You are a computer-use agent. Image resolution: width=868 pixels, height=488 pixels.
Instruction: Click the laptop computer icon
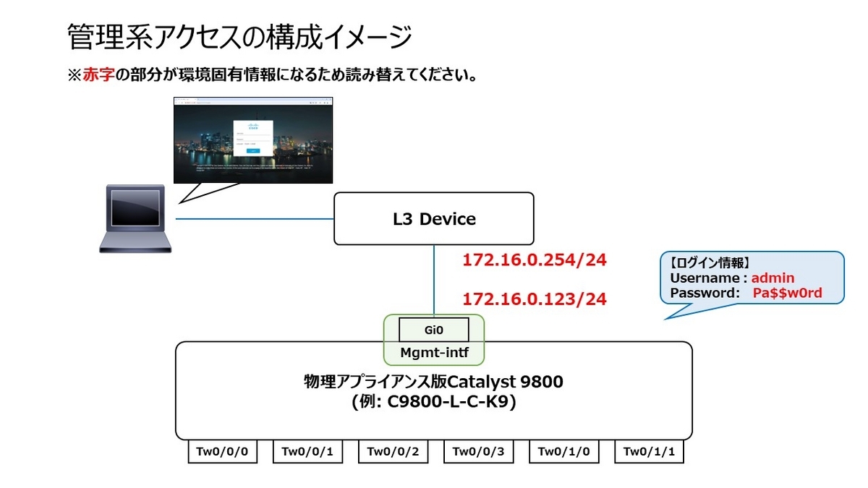136,218
